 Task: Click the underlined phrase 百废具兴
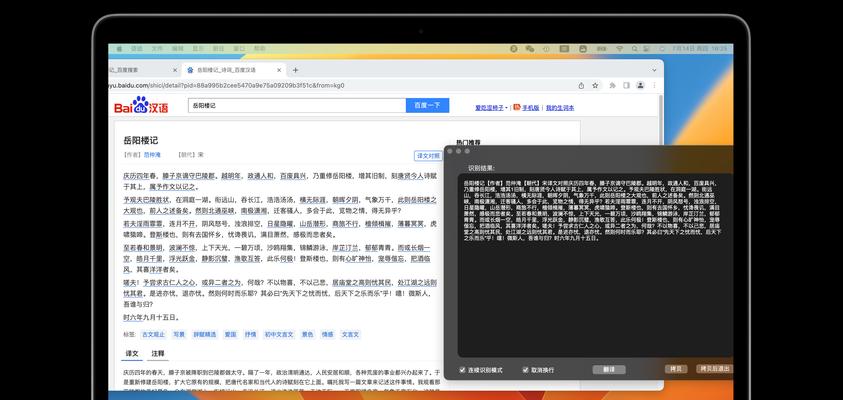click(x=294, y=176)
